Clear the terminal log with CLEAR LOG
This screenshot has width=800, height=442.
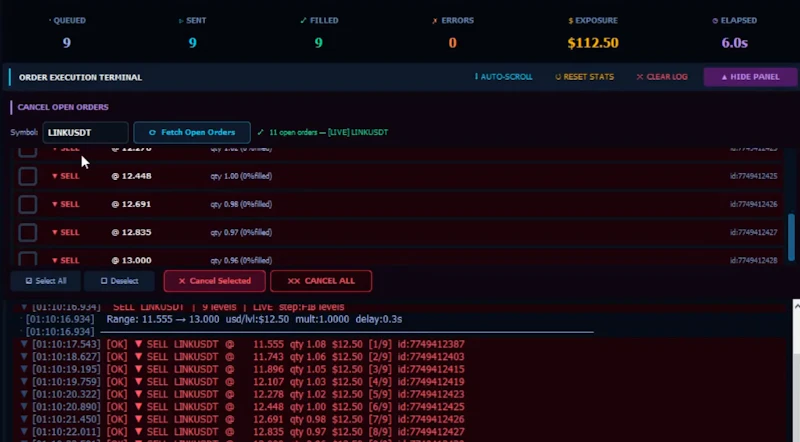[x=662, y=77]
